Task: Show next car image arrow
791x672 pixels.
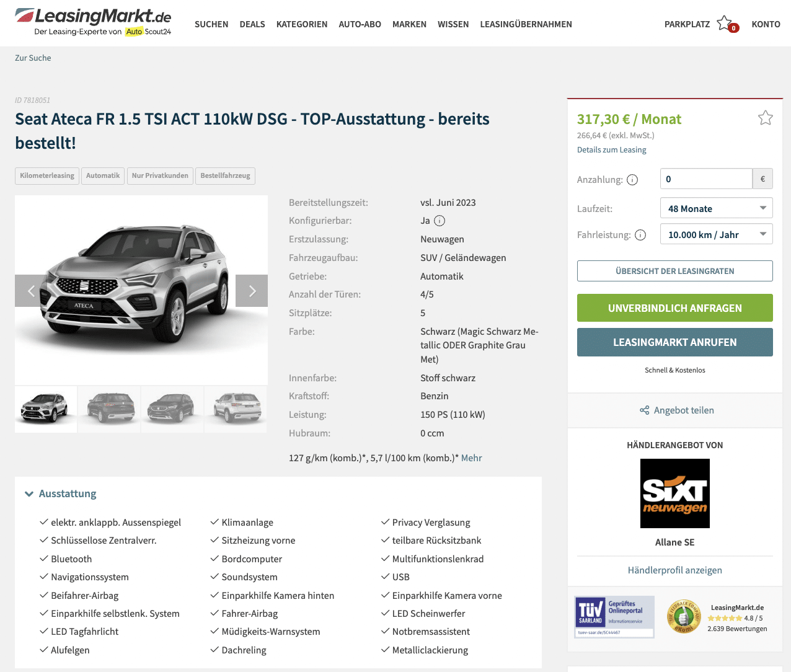Action: tap(252, 291)
